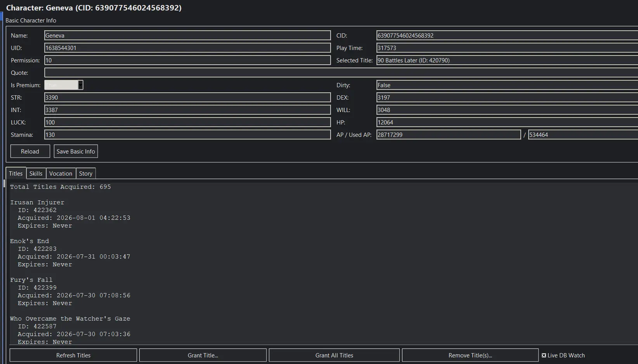Open the Vocation tab
Image resolution: width=638 pixels, height=364 pixels.
61,173
